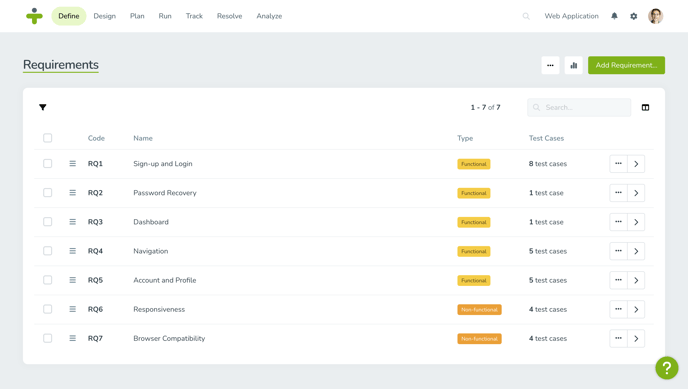The height and width of the screenshot is (389, 688).
Task: Check the RQ2 row checkbox
Action: (47, 193)
